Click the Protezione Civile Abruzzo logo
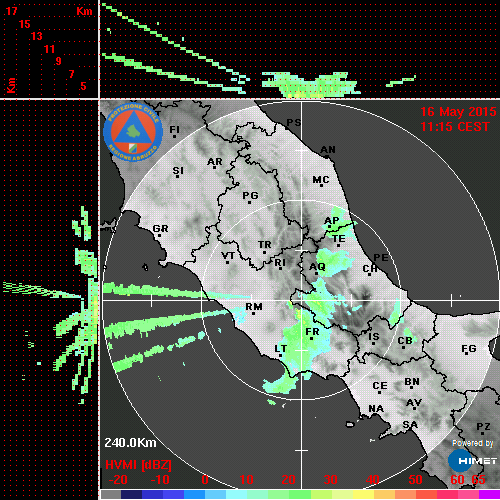 pyautogui.click(x=133, y=132)
